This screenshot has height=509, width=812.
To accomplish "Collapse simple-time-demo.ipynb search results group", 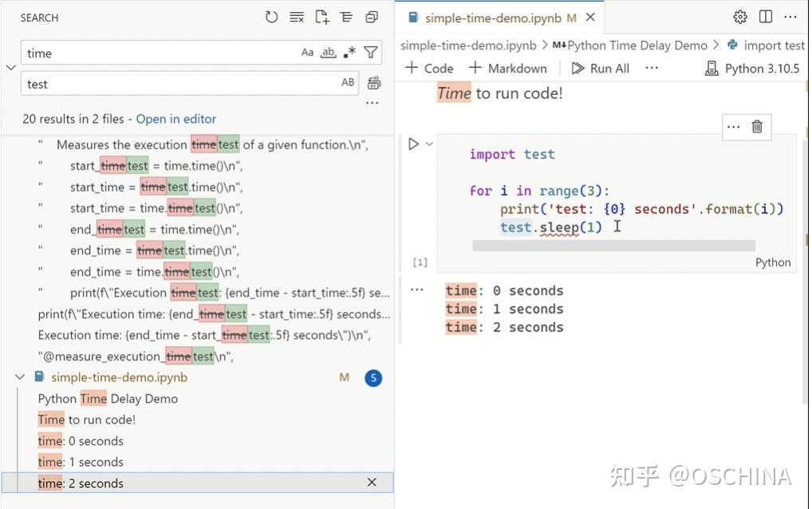I will (x=20, y=377).
